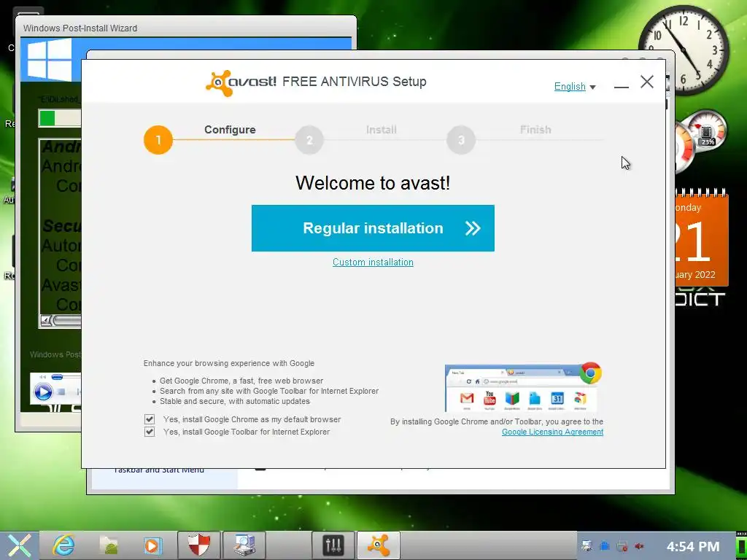Screen dimensions: 747x560
Task: Minimize the avast Setup window
Action: point(622,86)
